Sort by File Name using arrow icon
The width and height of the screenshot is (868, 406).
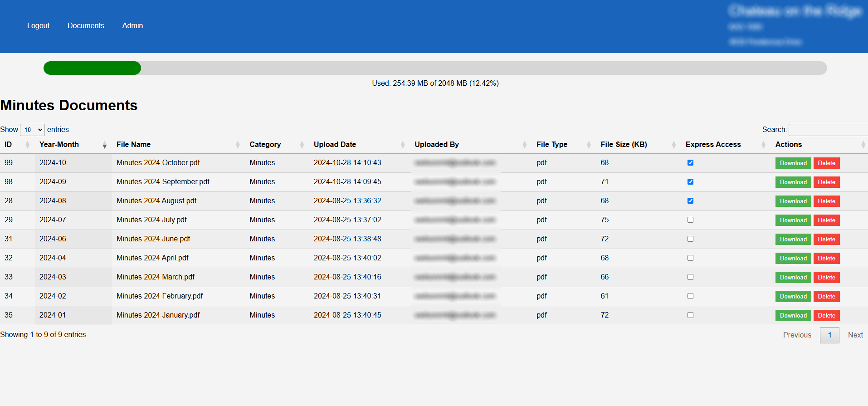pyautogui.click(x=238, y=145)
